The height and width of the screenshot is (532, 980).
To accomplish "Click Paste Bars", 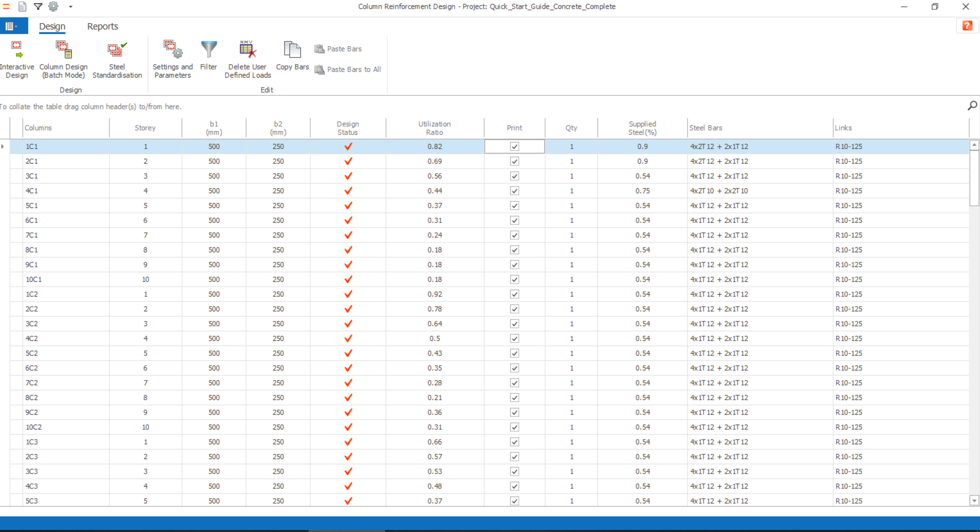I will click(x=338, y=48).
